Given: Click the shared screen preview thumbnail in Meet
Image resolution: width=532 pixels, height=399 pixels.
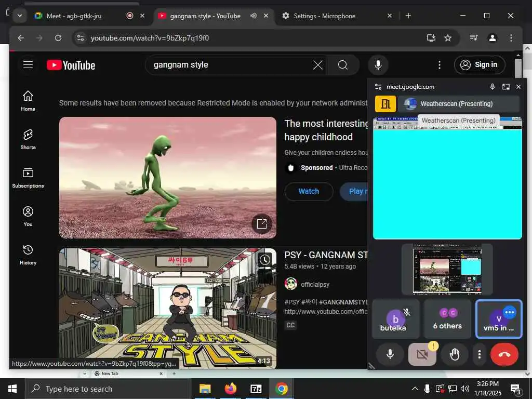Looking at the screenshot, I should click(447, 270).
